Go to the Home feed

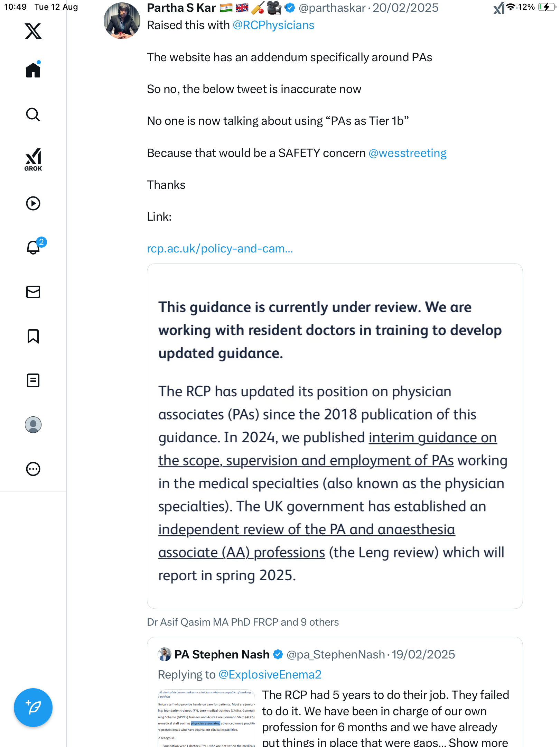tap(33, 70)
